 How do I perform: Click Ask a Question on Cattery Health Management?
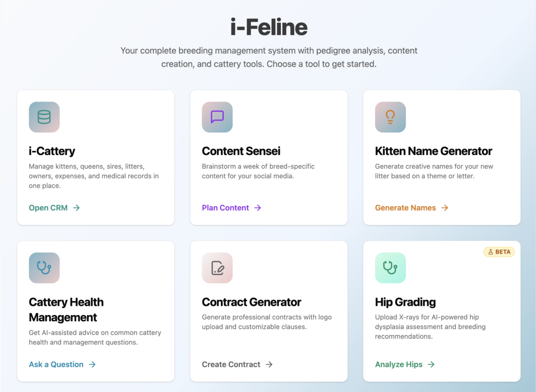point(56,364)
